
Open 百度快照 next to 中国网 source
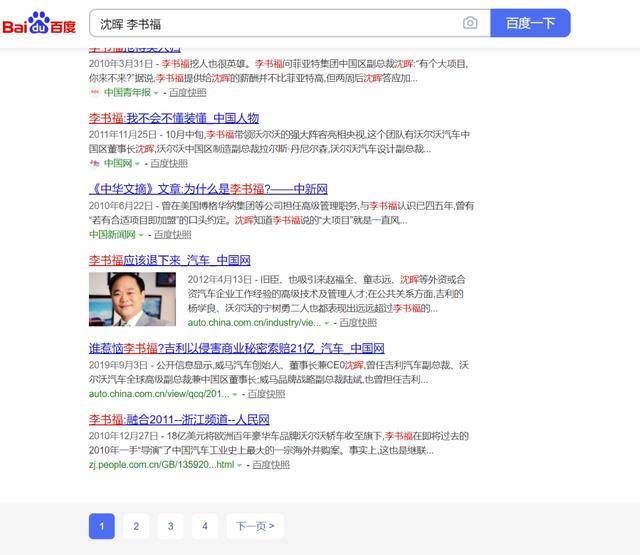(x=169, y=164)
